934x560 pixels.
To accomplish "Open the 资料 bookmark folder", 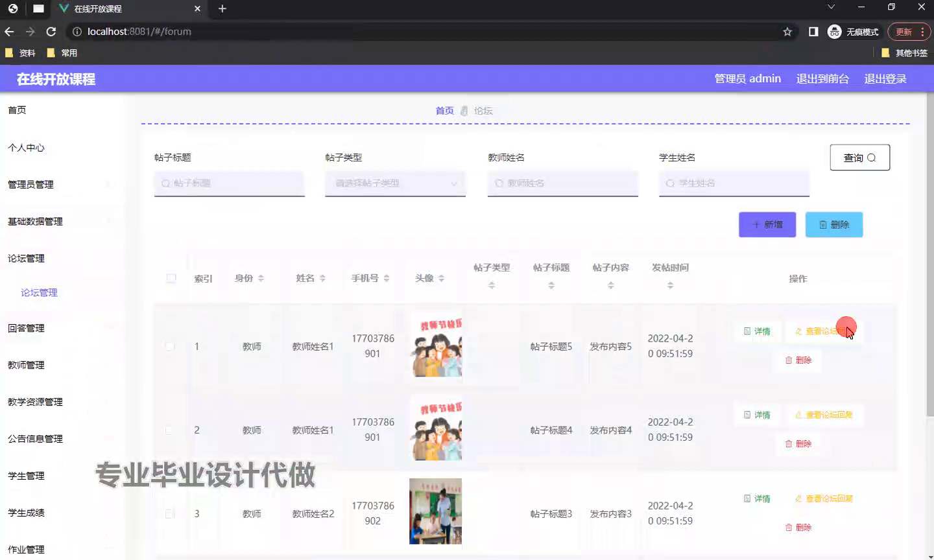I will 20,53.
